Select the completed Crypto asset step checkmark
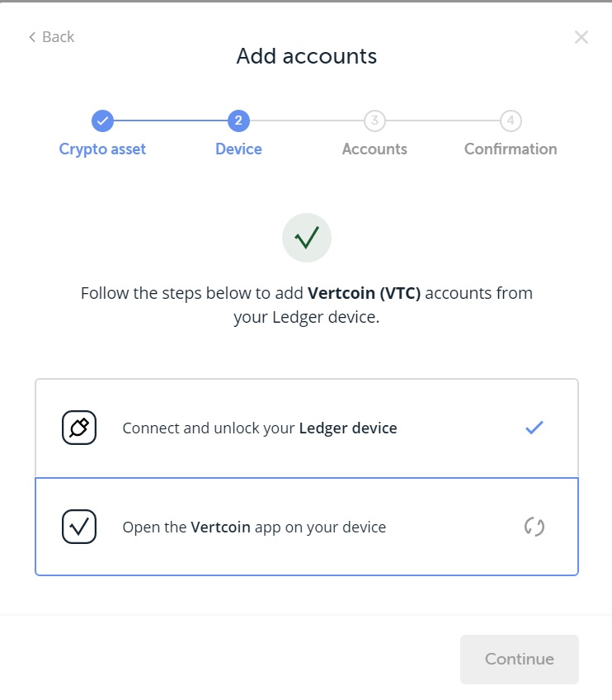Screen dimensions: 612x700 102,121
